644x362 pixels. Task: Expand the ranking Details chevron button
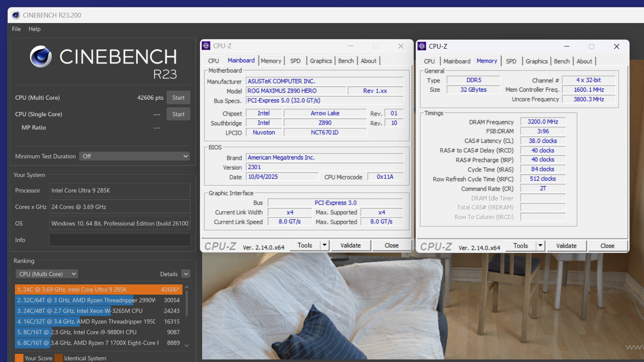coord(186,274)
